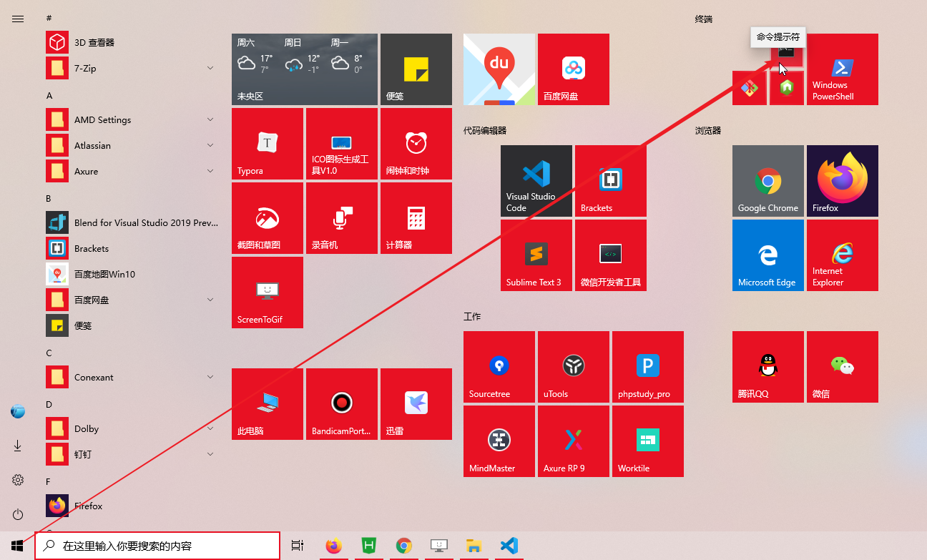Open the Typora tile
The width and height of the screenshot is (927, 560).
268,144
